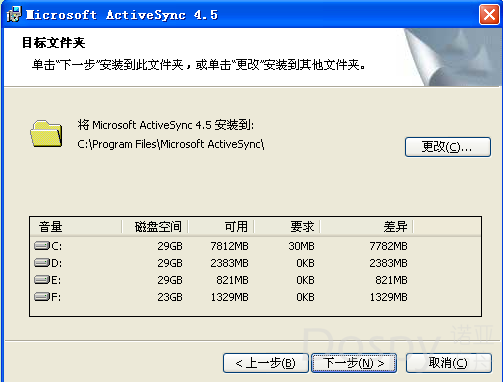Click available space 1329MB for F:

(229, 297)
